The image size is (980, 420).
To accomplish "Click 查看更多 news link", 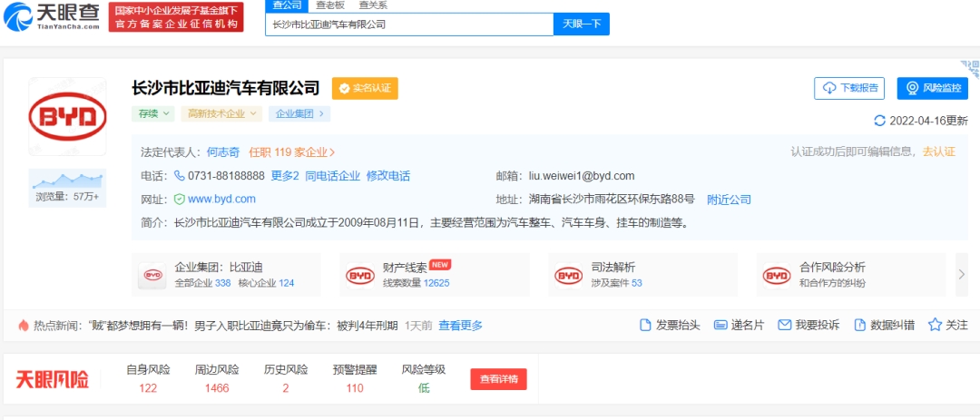I will [461, 325].
